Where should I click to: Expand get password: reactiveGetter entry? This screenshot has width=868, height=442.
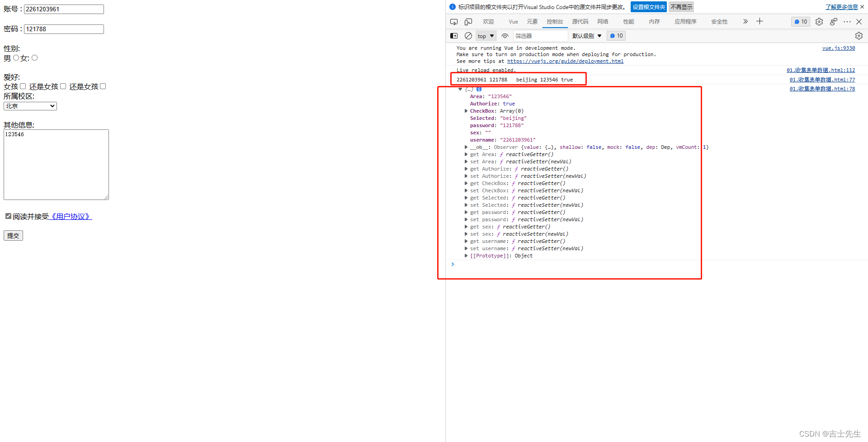coord(466,212)
